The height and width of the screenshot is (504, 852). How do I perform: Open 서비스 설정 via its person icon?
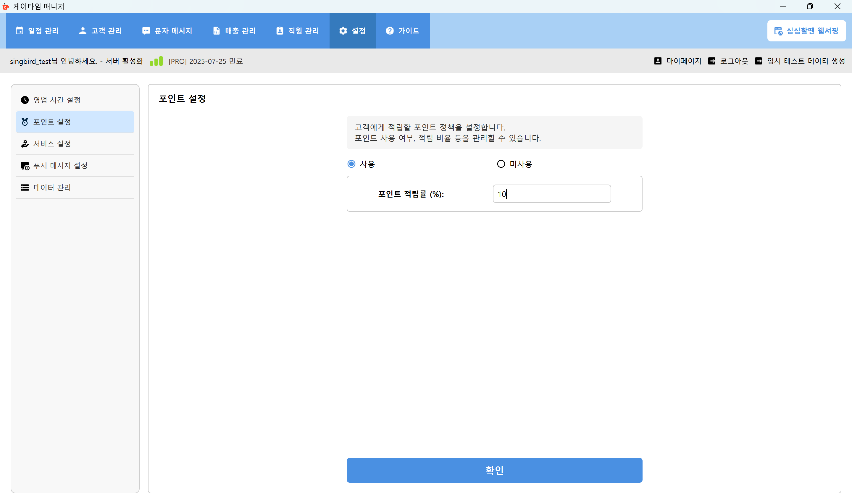point(25,143)
